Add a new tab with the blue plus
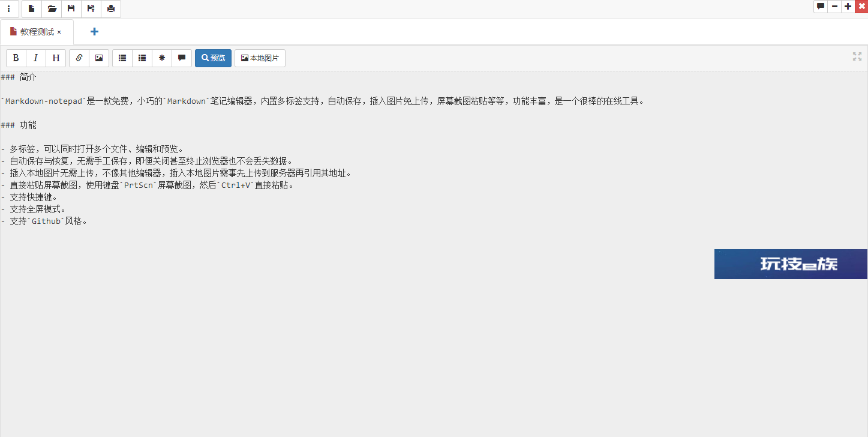868x437 pixels. pyautogui.click(x=94, y=32)
